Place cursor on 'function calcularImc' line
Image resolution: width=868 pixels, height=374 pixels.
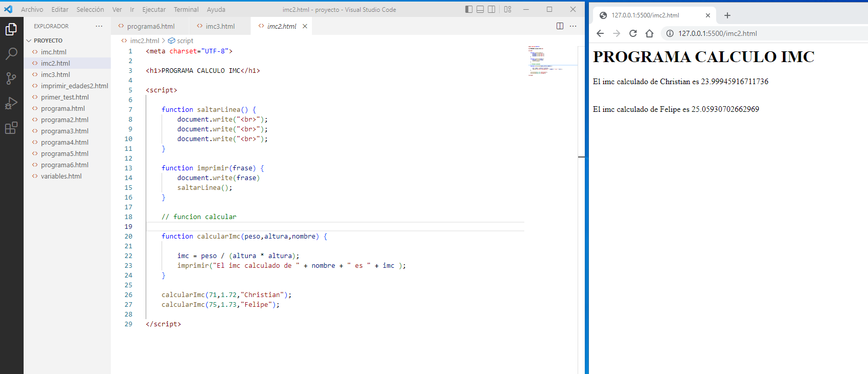pos(244,236)
